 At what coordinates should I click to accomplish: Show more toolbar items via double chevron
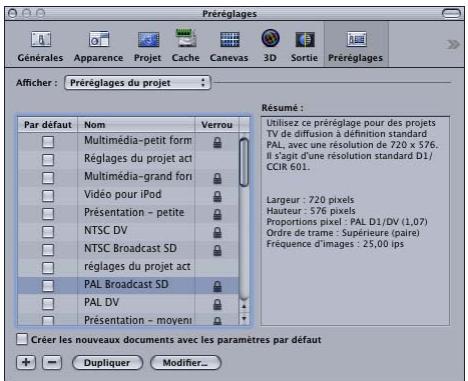pyautogui.click(x=453, y=44)
